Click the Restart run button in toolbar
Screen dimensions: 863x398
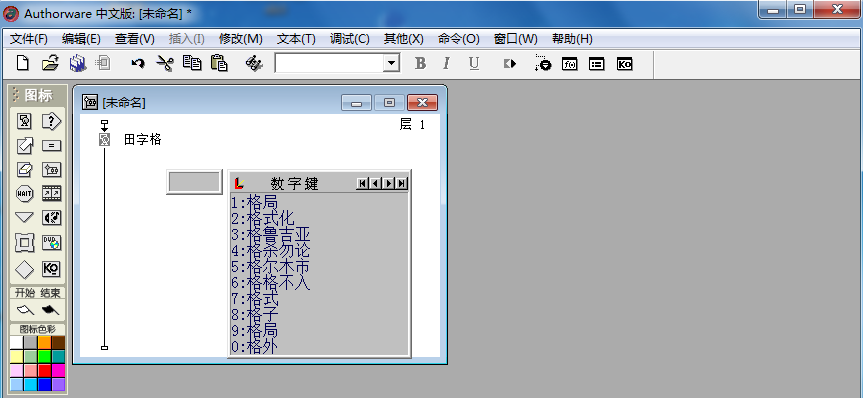pos(510,63)
